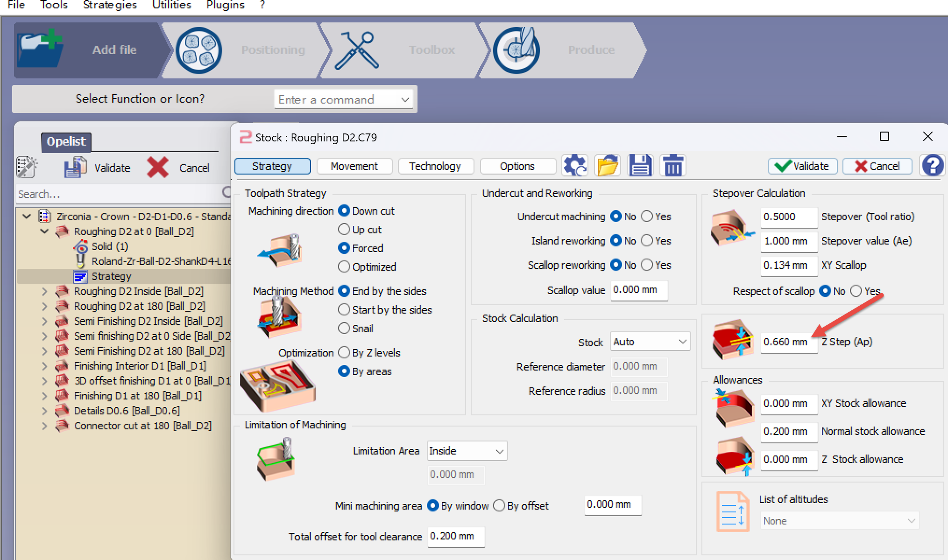
Task: Open the Stock Auto dropdown
Action: [x=650, y=342]
